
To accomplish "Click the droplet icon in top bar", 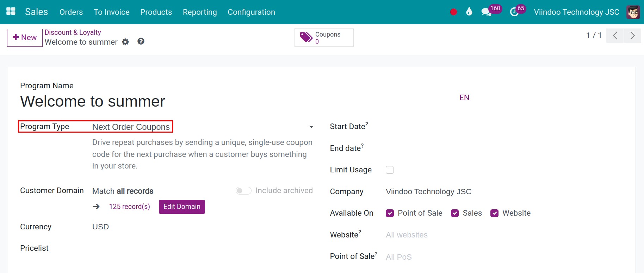I will pos(469,12).
